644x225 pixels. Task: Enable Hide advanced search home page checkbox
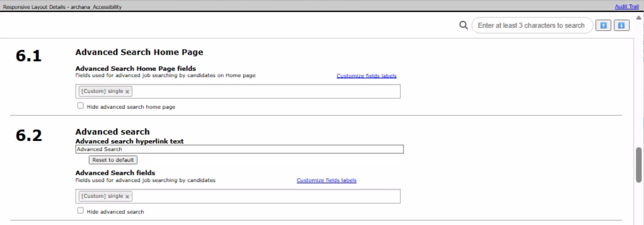81,106
